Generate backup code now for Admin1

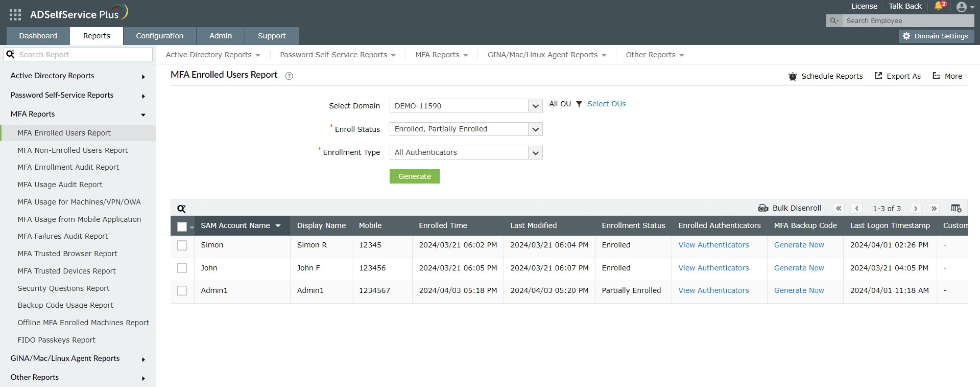pyautogui.click(x=799, y=290)
